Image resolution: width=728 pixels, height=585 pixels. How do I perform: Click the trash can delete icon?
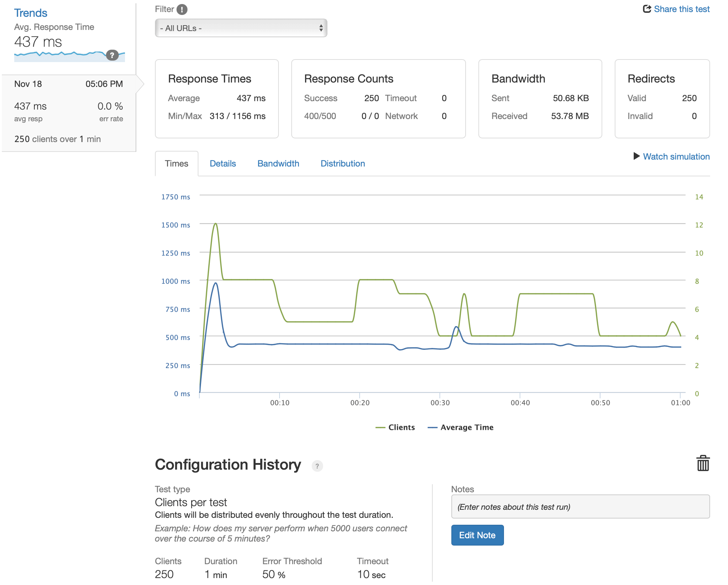702,463
